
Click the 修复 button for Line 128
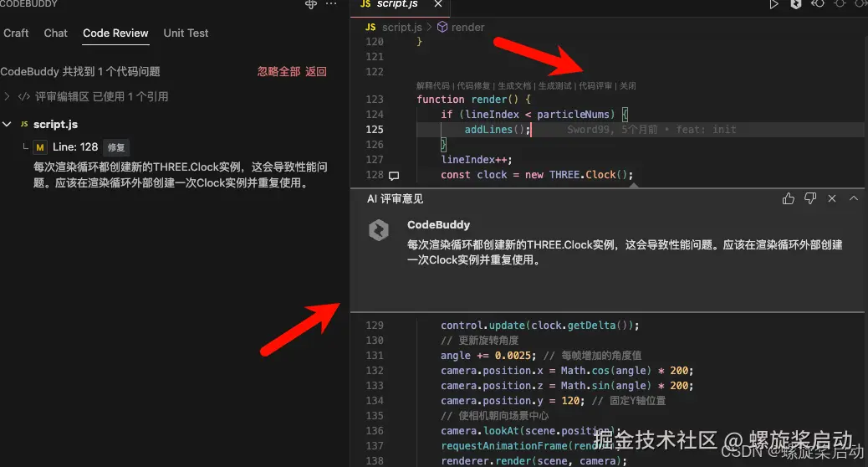pyautogui.click(x=115, y=147)
